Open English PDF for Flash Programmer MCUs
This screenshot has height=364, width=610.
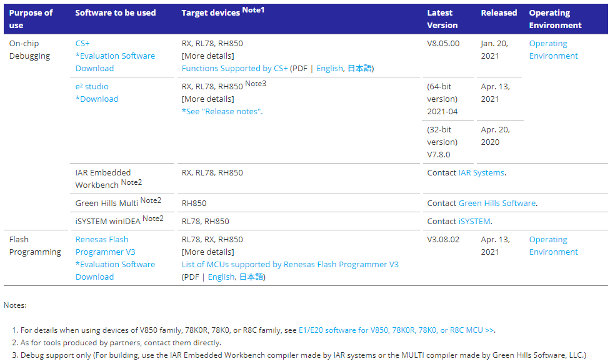click(221, 277)
